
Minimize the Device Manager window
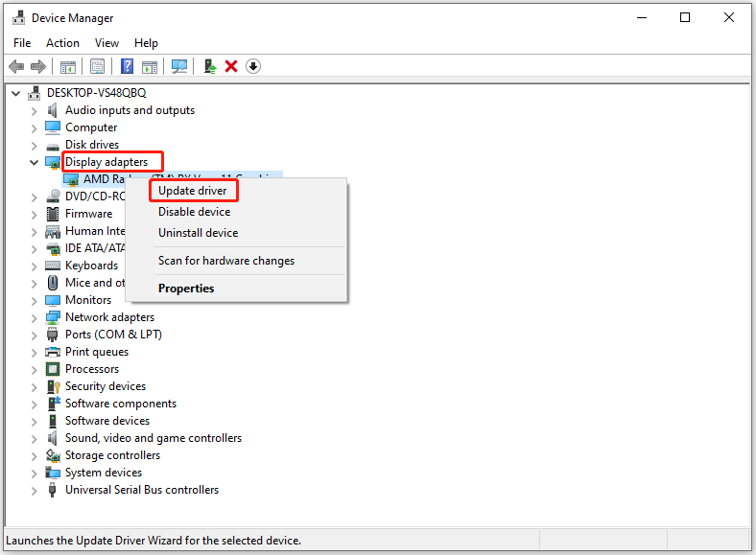pos(642,18)
